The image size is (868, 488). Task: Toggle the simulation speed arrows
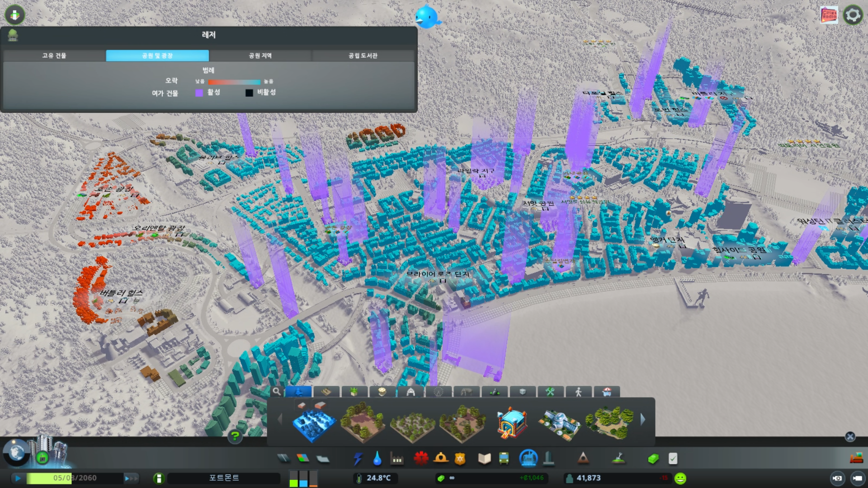click(x=131, y=478)
